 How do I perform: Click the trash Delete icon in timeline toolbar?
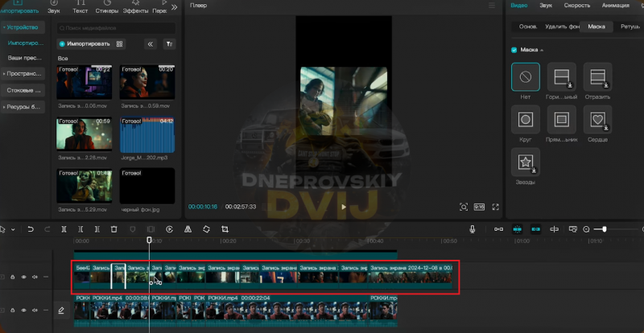(x=114, y=229)
